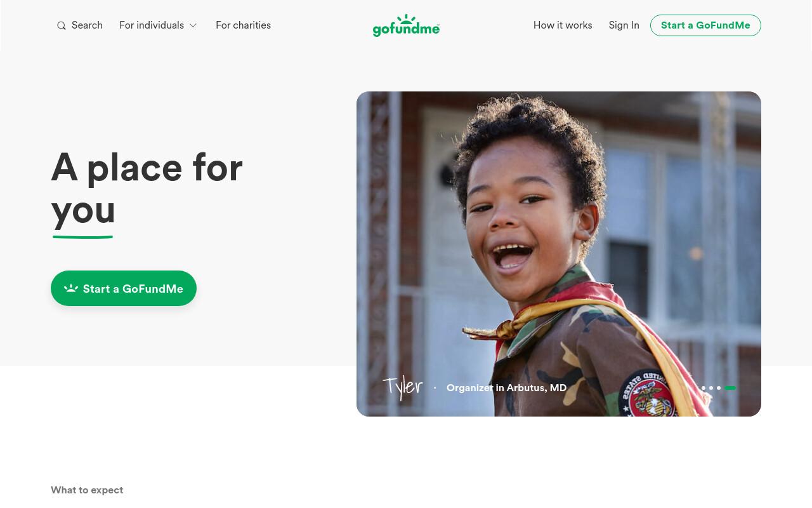This screenshot has height=508, width=812.
Task: Click the What to expect heading
Action: tap(87, 490)
